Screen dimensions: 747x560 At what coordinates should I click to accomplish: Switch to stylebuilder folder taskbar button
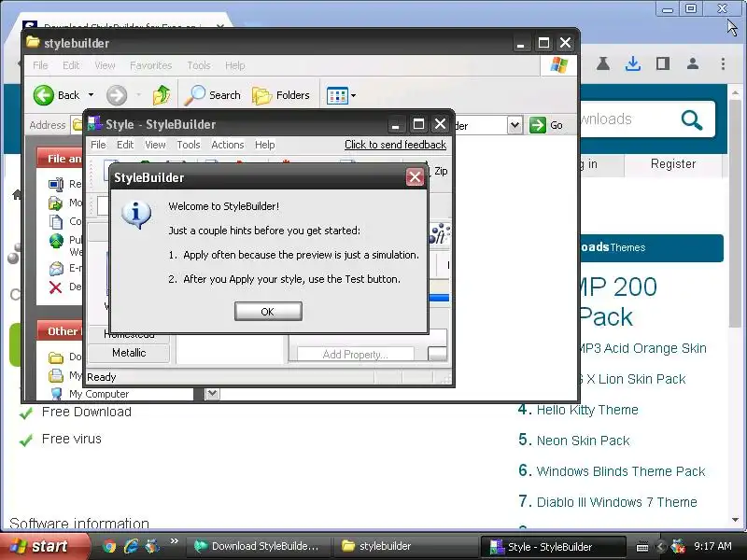406,546
